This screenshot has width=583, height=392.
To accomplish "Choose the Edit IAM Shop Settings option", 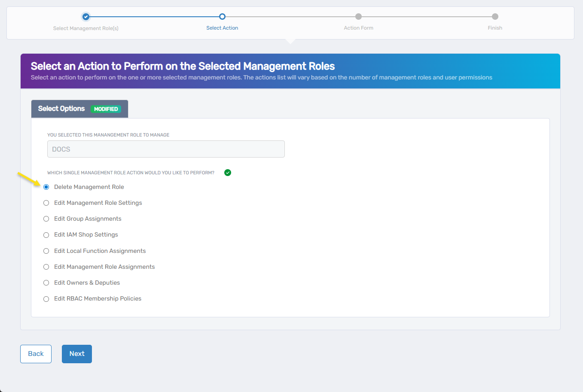I will (46, 235).
